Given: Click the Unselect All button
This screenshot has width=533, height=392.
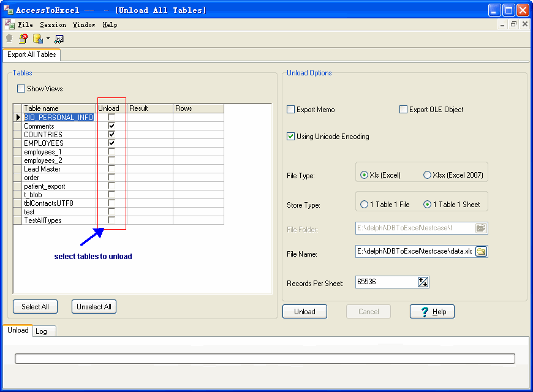Looking at the screenshot, I should pos(94,307).
